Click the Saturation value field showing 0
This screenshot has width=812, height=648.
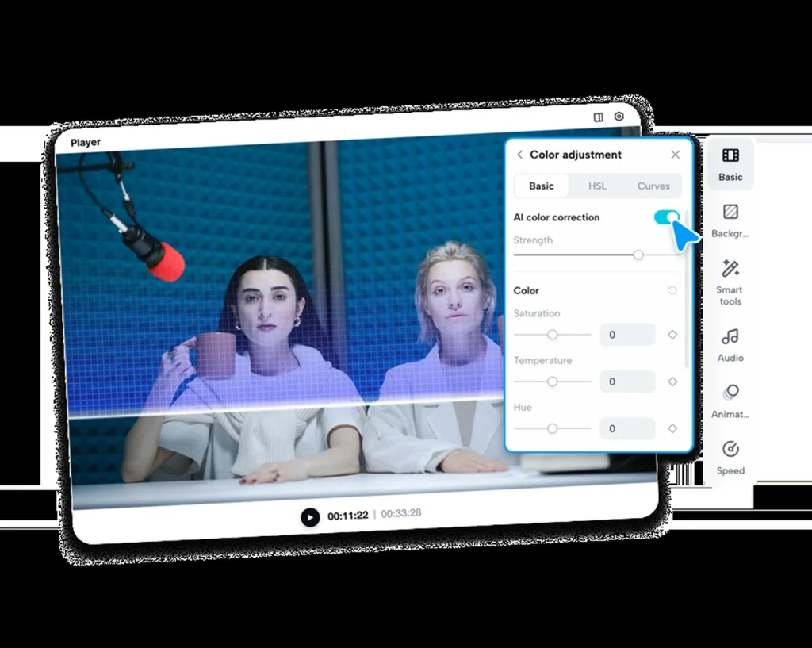coord(627,334)
